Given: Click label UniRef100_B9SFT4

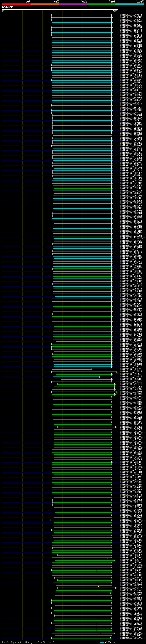Looking at the screenshot, I should [131, 30].
